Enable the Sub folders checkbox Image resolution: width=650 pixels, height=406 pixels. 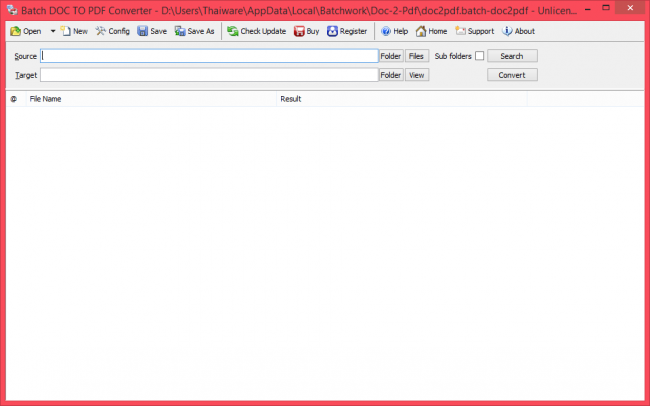coord(480,56)
